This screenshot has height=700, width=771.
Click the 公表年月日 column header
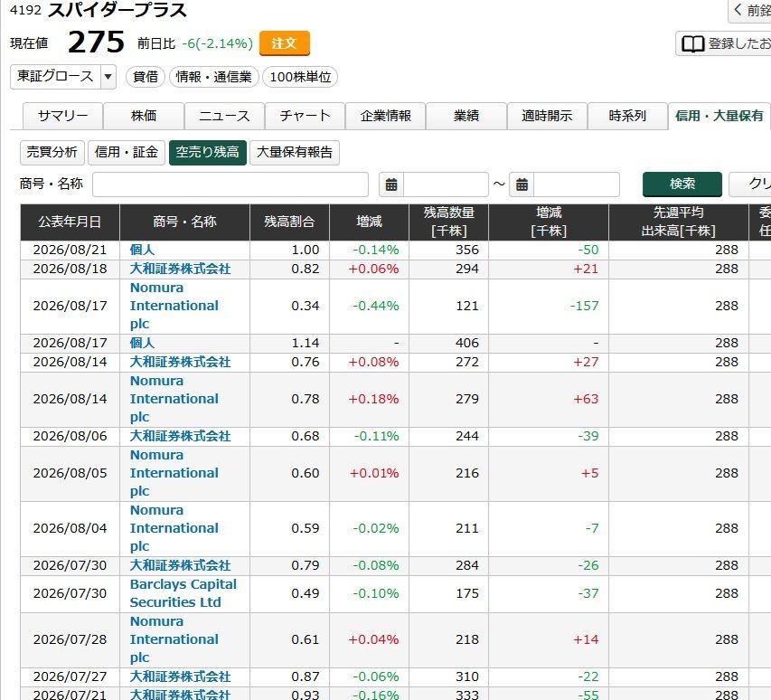pos(70,222)
